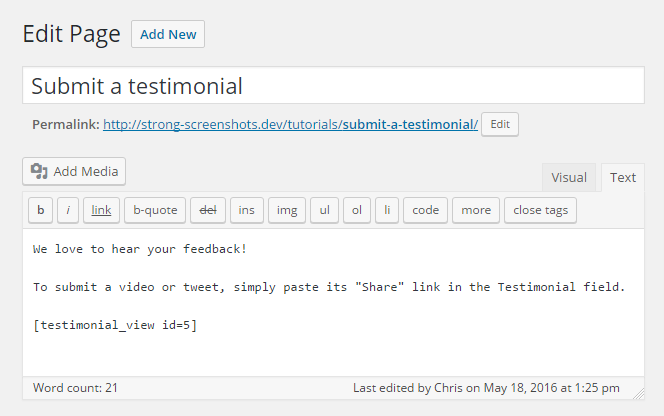Viewport: 664px width, 416px height.
Task: Click into the page title field
Action: [x=333, y=86]
